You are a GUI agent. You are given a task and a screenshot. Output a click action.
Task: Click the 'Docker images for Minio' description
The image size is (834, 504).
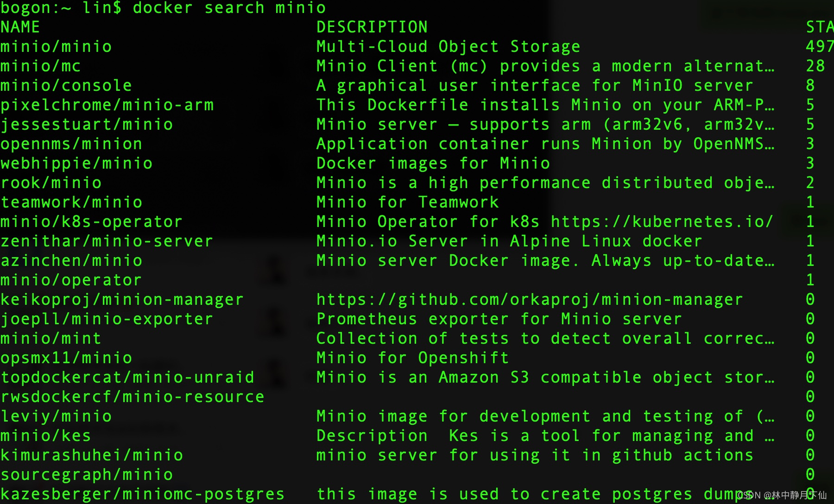coord(433,164)
